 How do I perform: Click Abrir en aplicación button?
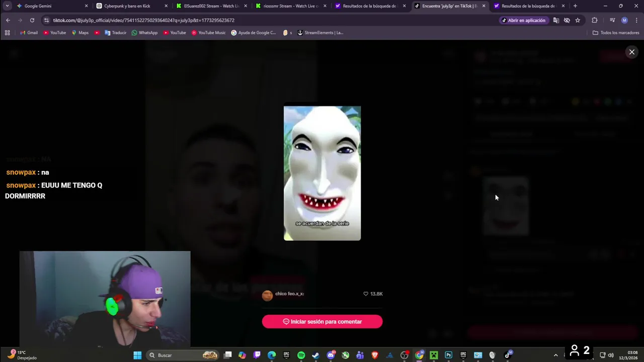click(x=524, y=20)
